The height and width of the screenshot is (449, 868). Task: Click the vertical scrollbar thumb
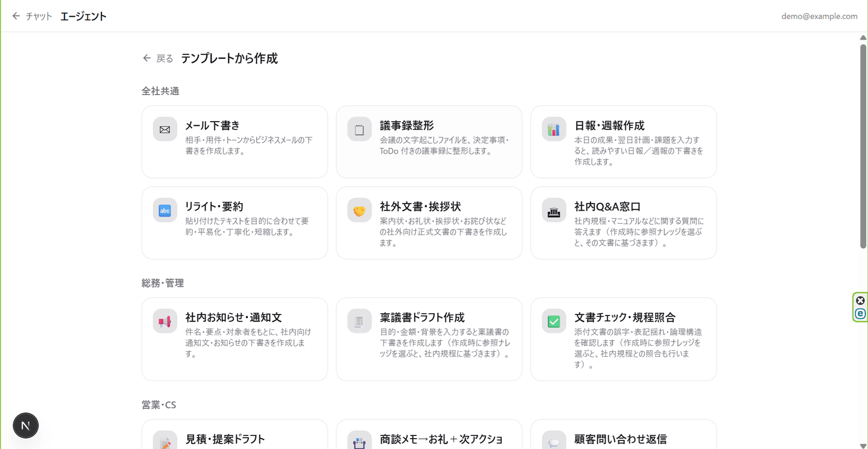point(863,147)
